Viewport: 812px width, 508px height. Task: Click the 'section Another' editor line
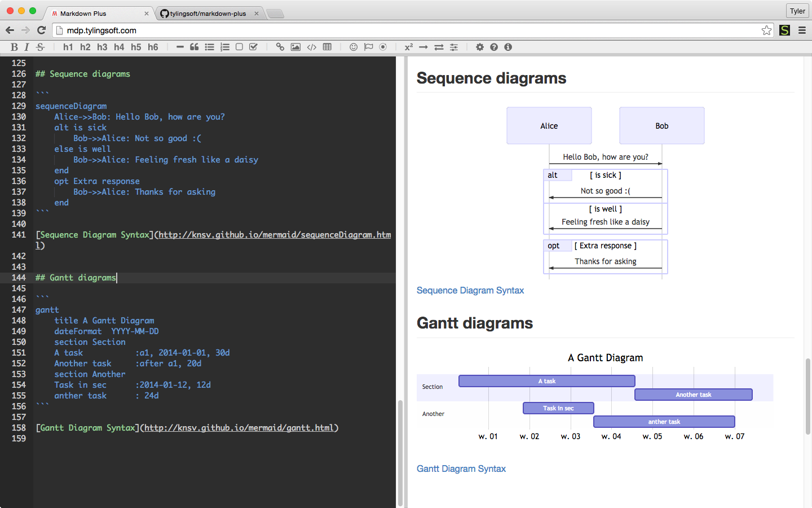tap(90, 374)
